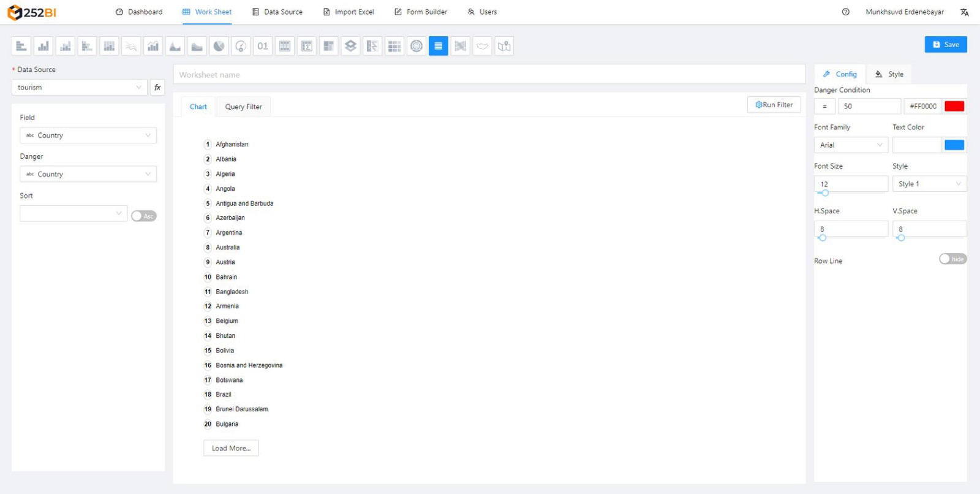Toggle the Asc sort order switch

coord(144,216)
